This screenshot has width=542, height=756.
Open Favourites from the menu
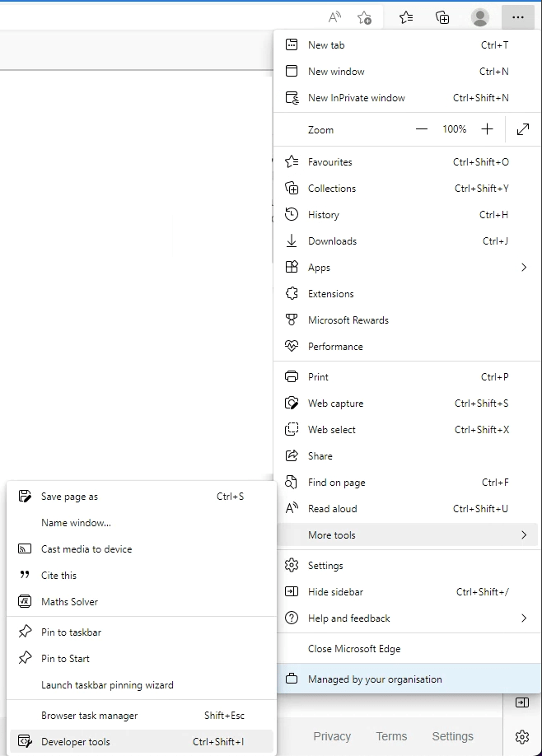tap(407, 162)
